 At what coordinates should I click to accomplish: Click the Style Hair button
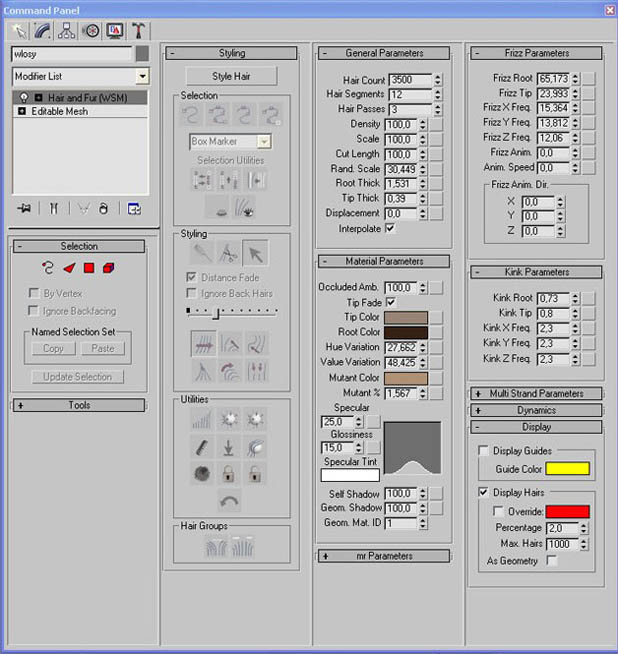231,76
